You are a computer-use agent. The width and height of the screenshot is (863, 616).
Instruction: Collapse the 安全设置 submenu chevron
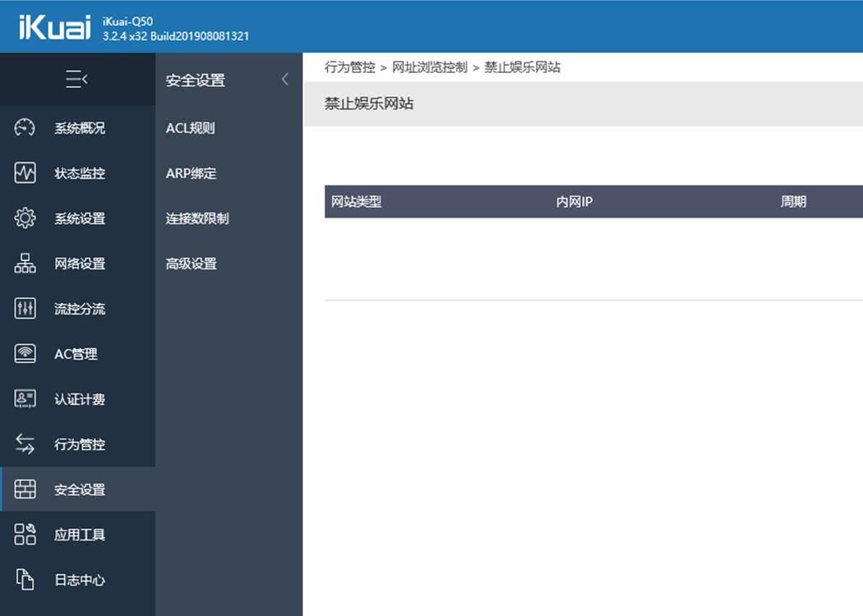coord(284,79)
